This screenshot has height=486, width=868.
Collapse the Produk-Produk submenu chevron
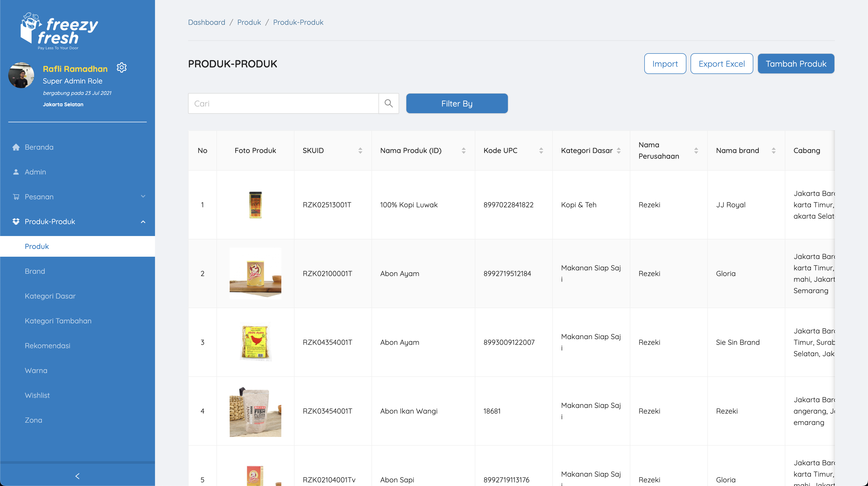(x=143, y=222)
